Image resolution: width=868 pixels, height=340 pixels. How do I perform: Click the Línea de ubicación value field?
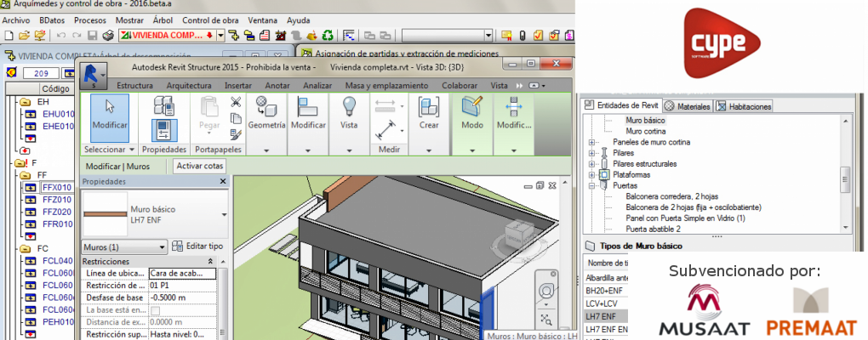click(x=182, y=273)
